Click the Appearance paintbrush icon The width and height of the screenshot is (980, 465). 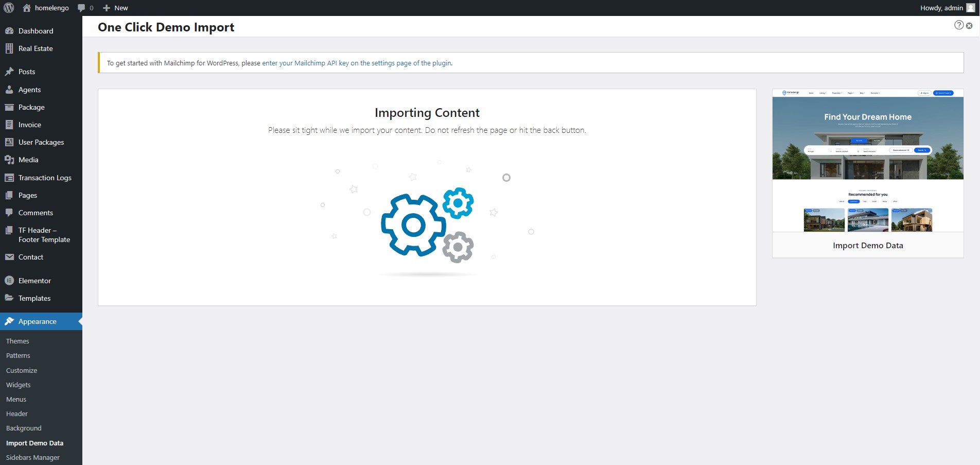[9, 321]
